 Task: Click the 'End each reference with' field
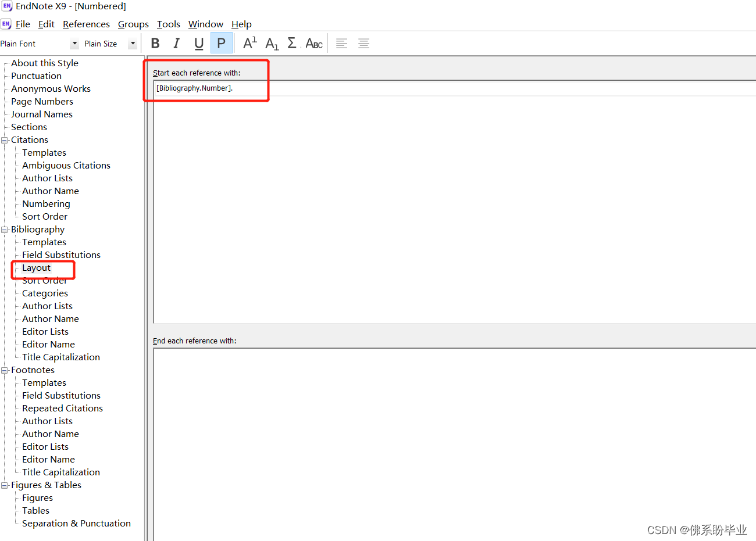[455, 445]
